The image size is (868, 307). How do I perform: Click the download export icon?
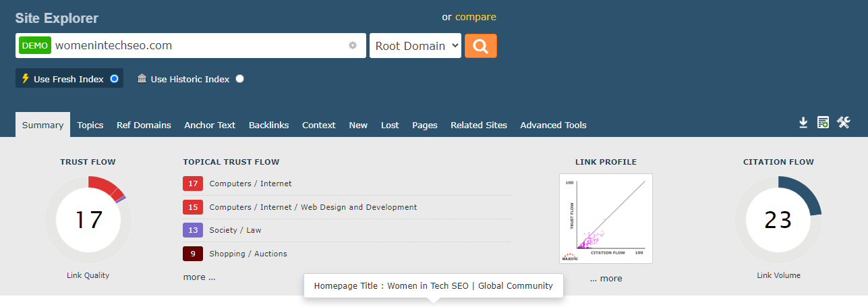click(803, 122)
